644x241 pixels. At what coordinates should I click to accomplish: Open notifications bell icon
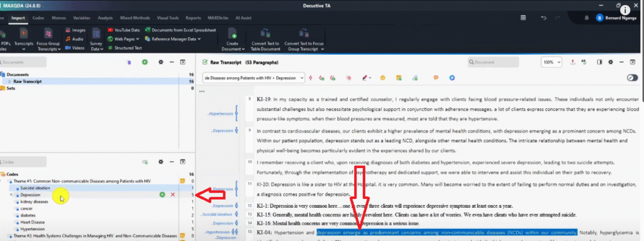click(x=587, y=18)
